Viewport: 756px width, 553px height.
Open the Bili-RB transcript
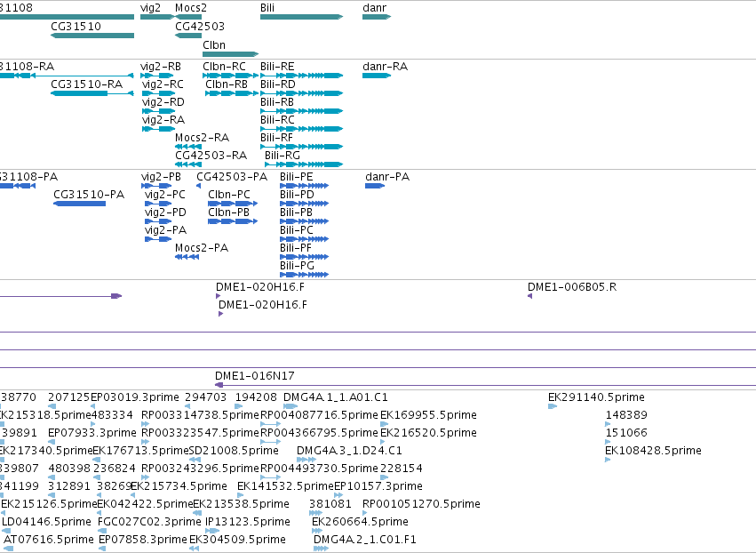coord(302,111)
